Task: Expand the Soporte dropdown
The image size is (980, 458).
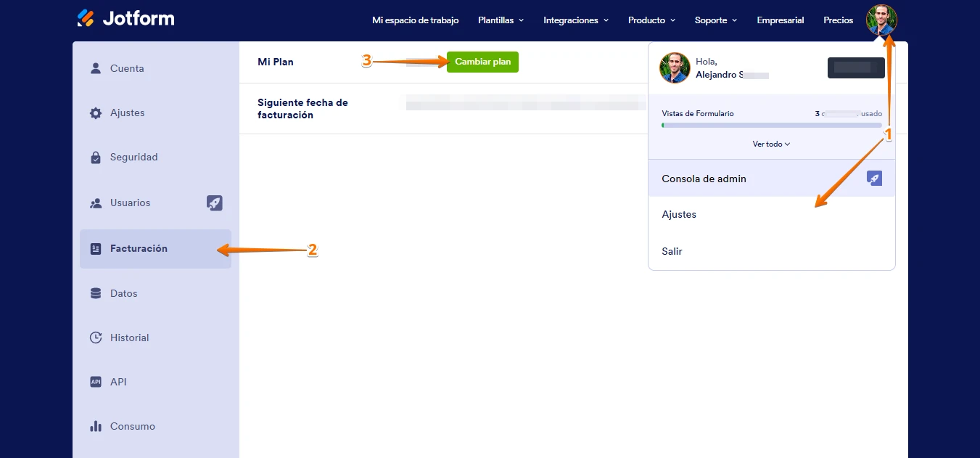Action: 715,20
